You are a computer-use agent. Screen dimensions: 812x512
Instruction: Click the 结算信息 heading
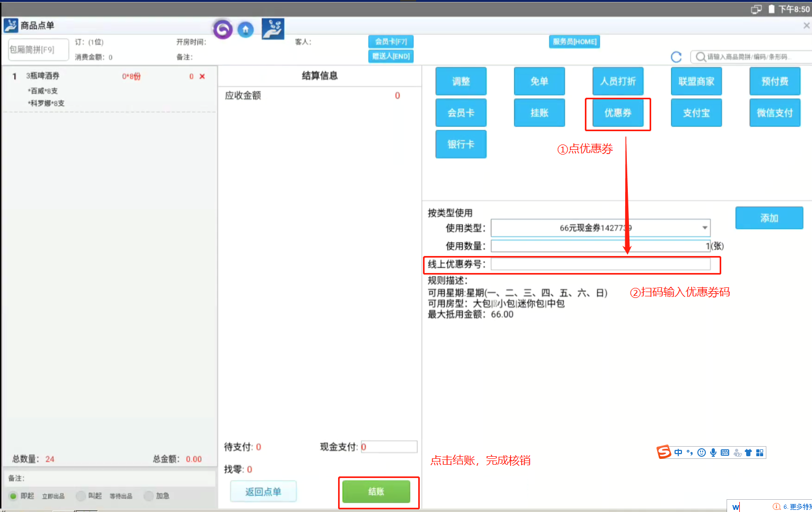pos(319,75)
